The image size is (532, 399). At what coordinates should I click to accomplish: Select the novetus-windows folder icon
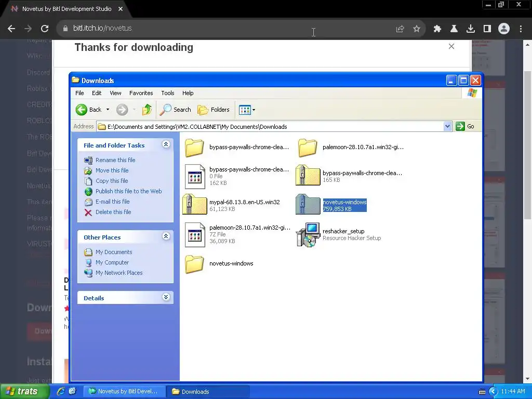pos(194,264)
